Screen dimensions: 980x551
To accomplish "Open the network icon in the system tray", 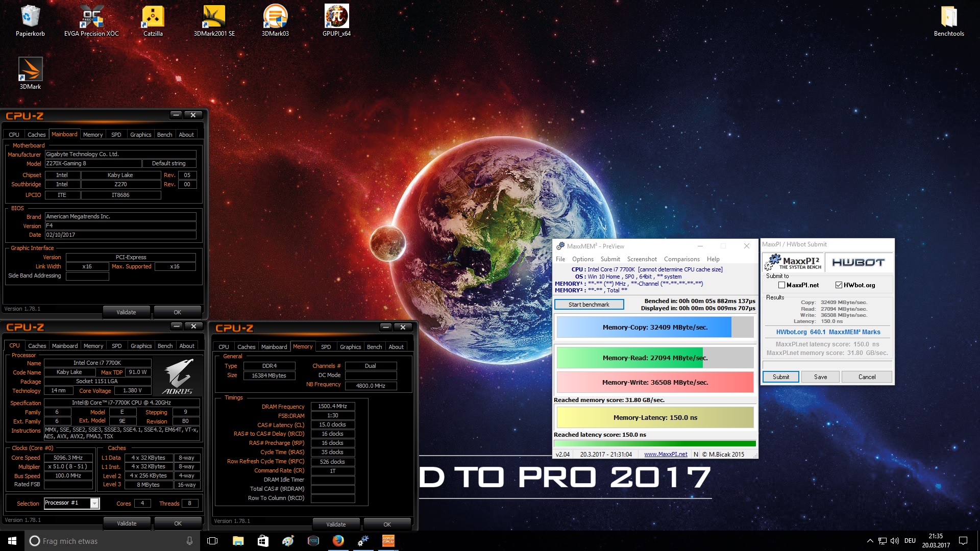I will click(x=882, y=541).
